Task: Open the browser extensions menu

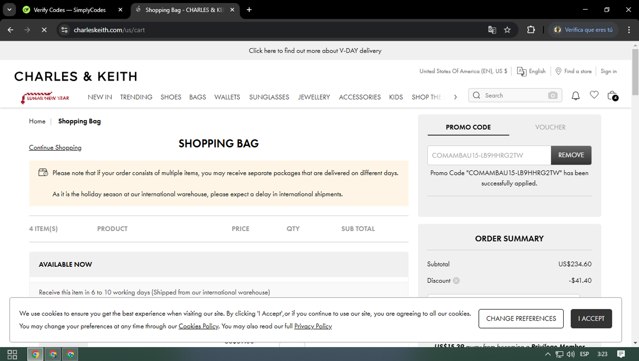Action: pos(531,30)
